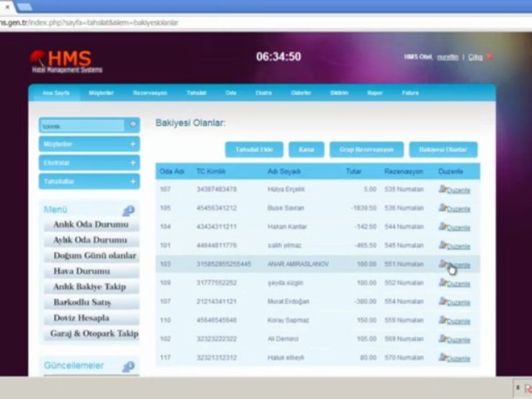Open Anlık Oda Durumu menu item

(x=91, y=224)
